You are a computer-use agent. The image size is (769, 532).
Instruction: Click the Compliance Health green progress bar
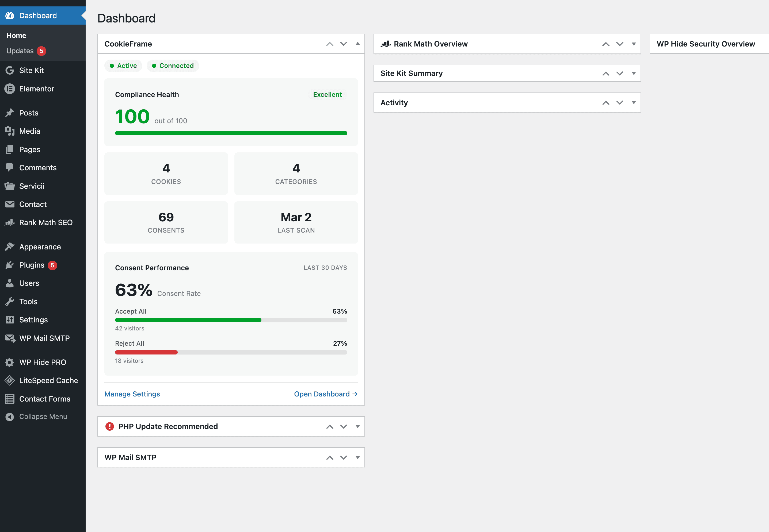point(231,133)
